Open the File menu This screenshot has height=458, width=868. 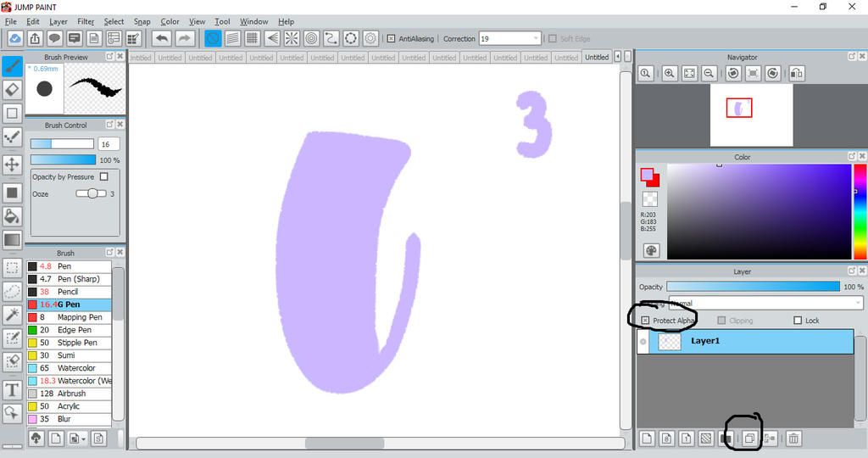[10, 21]
